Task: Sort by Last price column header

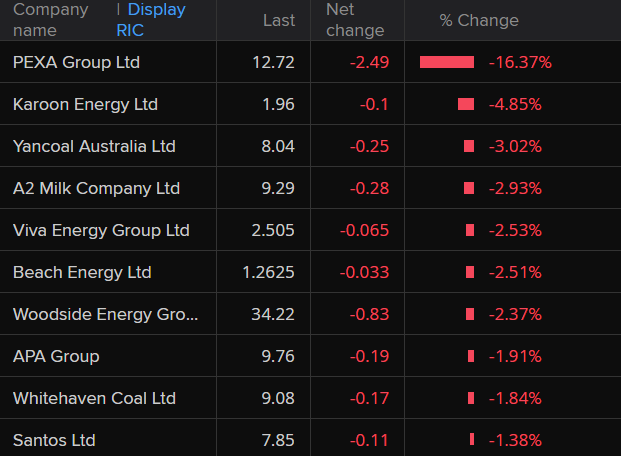Action: tap(278, 20)
